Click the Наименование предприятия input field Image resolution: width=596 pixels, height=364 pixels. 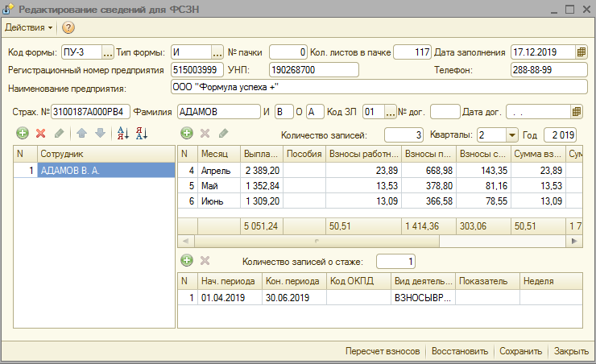pyautogui.click(x=379, y=87)
